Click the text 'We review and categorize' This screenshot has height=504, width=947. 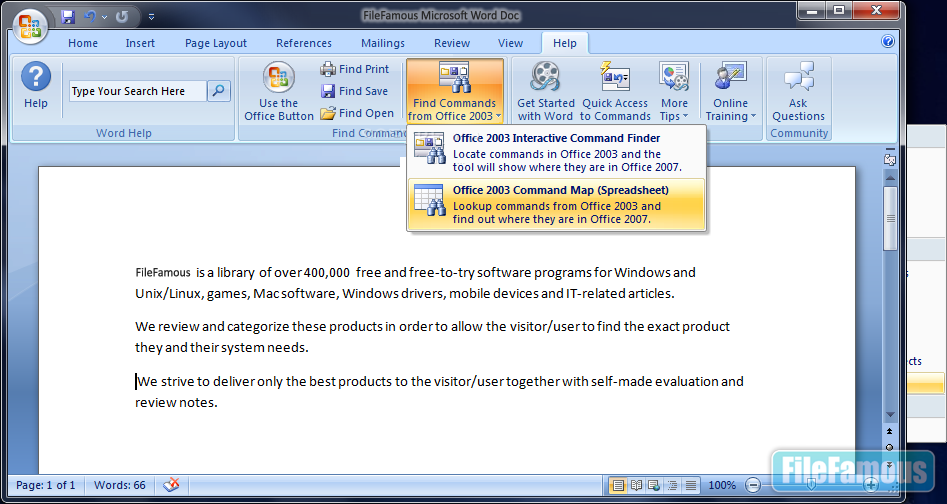[212, 327]
